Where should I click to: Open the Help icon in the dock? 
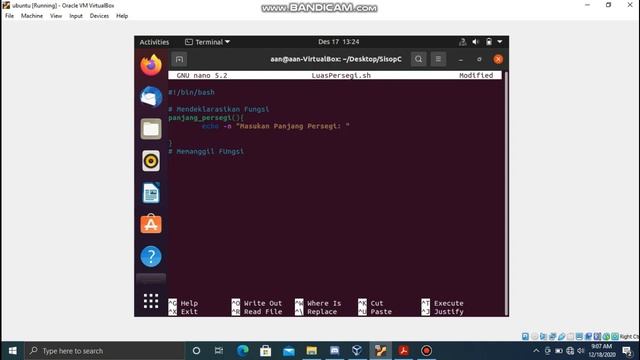151,256
